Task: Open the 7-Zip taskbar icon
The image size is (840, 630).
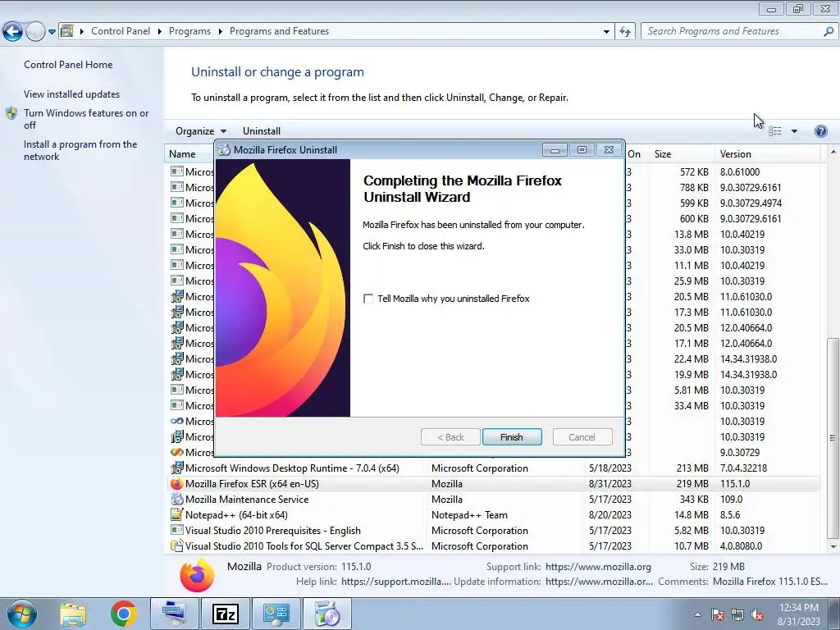Action: pyautogui.click(x=226, y=614)
